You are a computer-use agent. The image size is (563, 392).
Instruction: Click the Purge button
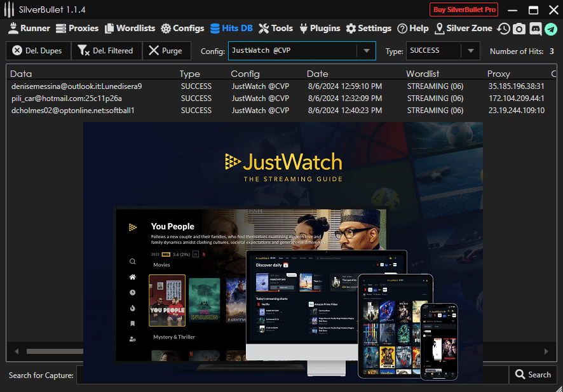[166, 51]
